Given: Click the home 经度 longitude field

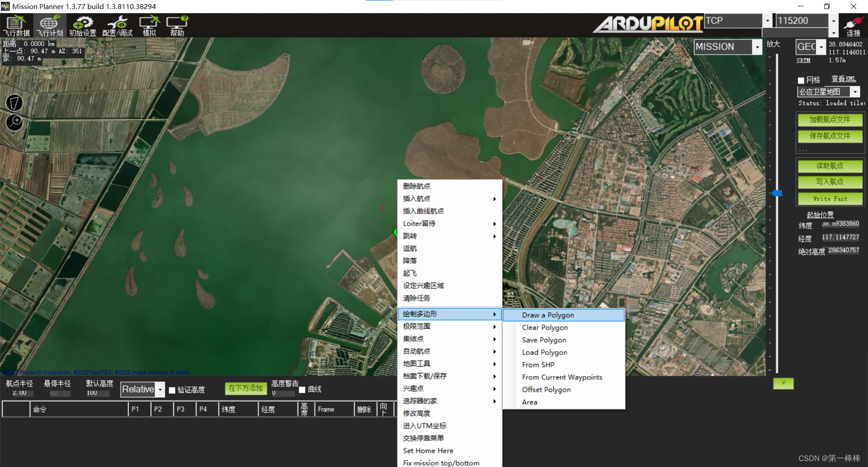Looking at the screenshot, I should 840,237.
